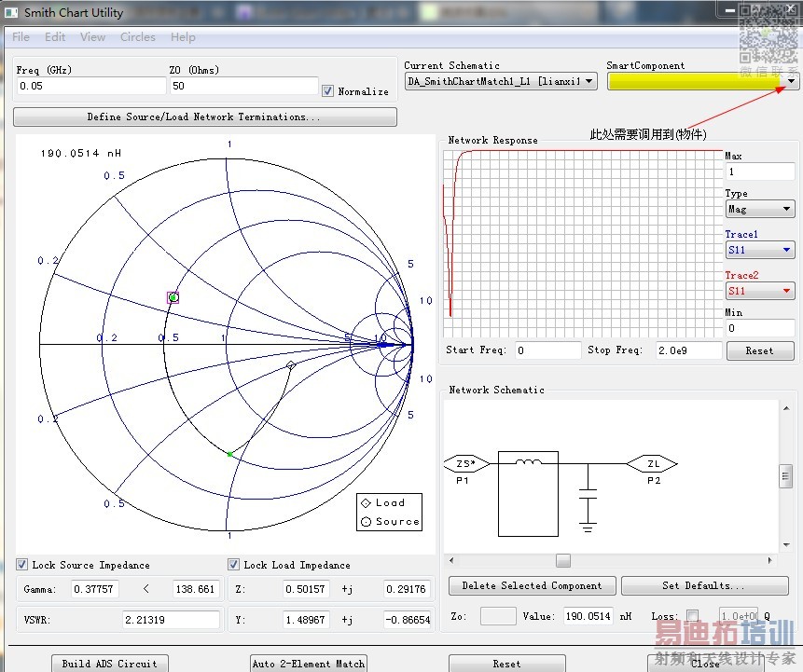Uncheck Lock Source Impedance
Image resolution: width=803 pixels, height=672 pixels.
coord(22,565)
